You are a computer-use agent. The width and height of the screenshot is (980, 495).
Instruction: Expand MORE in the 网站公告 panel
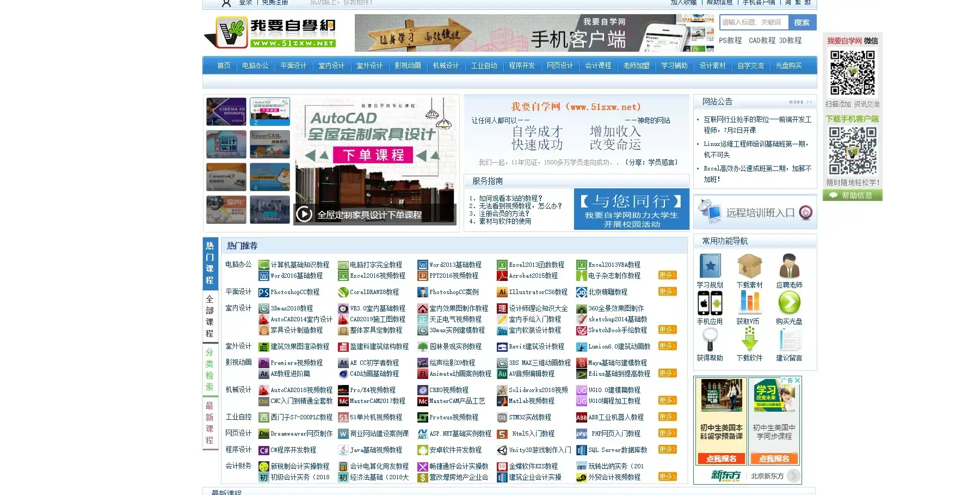point(800,102)
